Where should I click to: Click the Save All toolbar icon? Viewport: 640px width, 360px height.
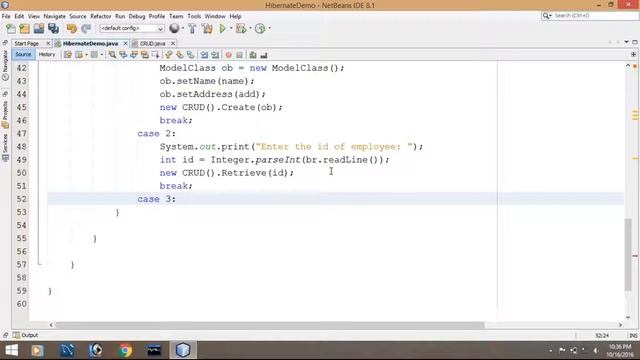pyautogui.click(x=53, y=29)
